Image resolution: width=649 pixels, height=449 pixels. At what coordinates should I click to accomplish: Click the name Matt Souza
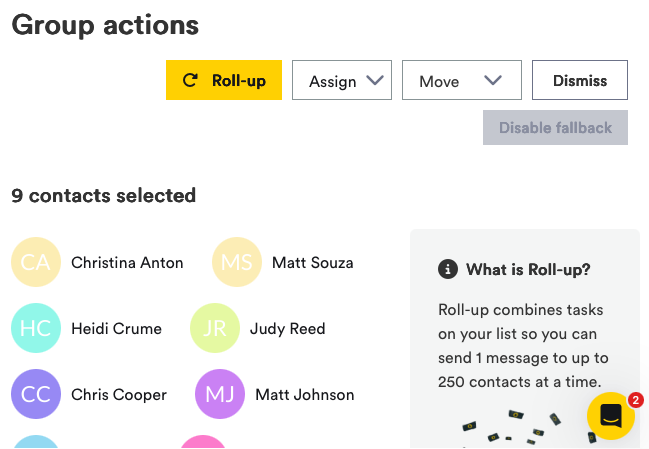click(312, 263)
